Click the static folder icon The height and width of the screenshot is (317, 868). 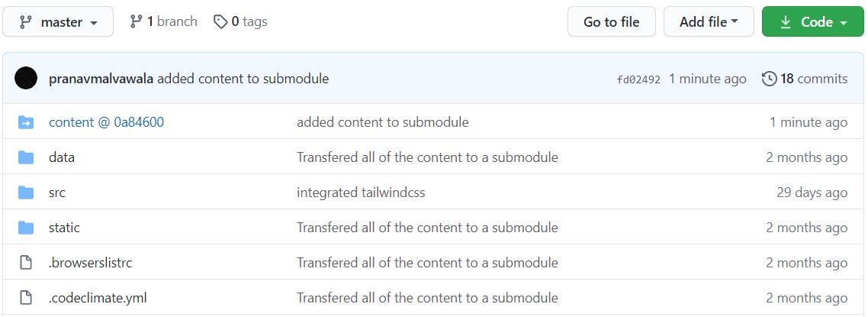pos(26,228)
